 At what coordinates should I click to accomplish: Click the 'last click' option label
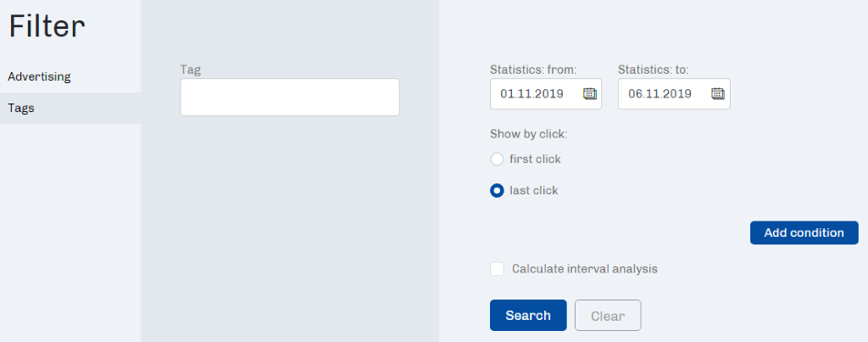tap(534, 191)
